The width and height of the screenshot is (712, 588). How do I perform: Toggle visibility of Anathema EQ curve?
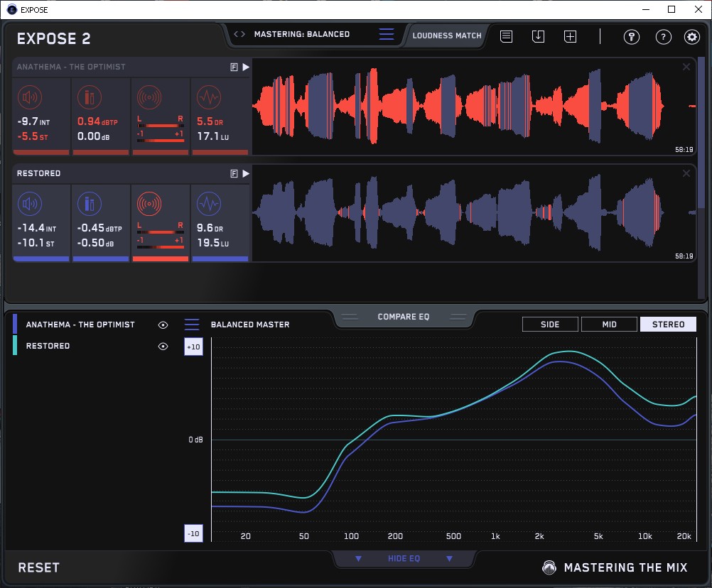163,325
